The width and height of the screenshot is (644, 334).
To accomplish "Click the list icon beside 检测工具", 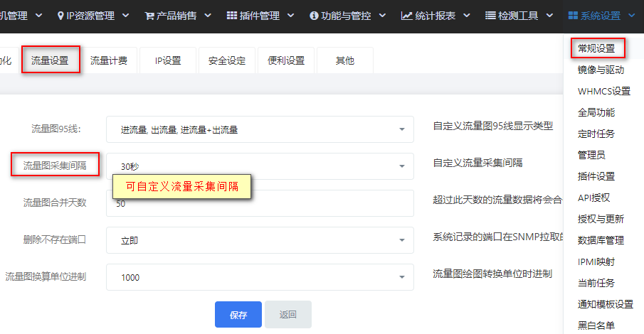I will 490,16.
